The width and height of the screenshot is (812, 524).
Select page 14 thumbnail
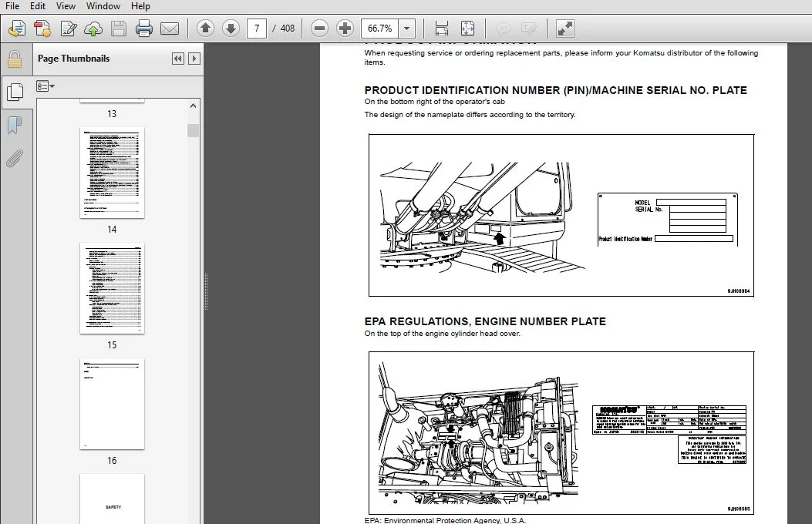click(112, 173)
